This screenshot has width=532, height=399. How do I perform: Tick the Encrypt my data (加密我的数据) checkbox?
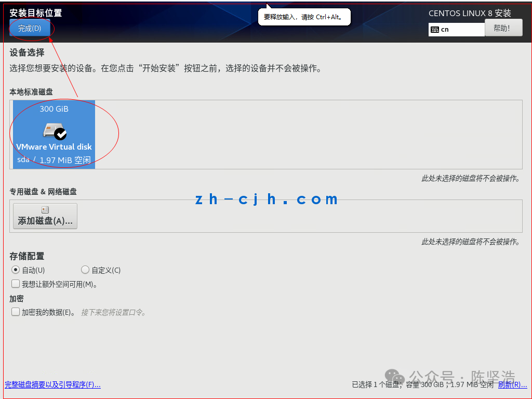coord(16,312)
